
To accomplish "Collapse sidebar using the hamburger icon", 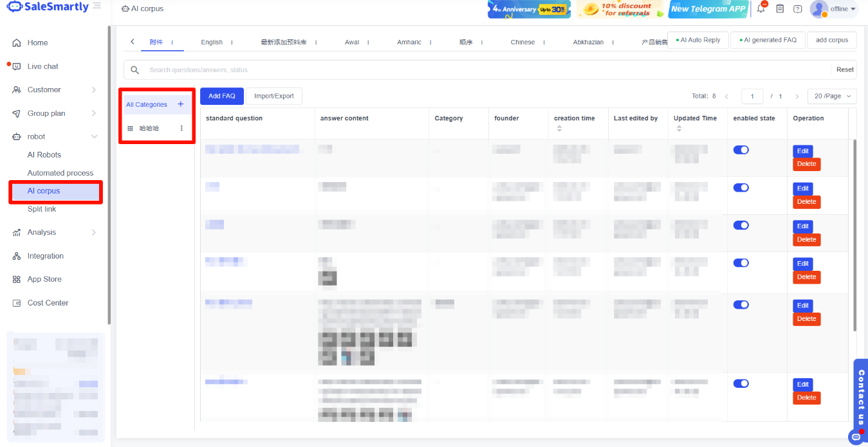I will (x=97, y=6).
